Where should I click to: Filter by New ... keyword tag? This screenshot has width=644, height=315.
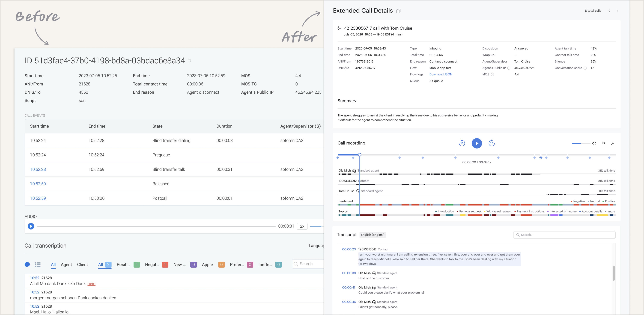[185, 265]
